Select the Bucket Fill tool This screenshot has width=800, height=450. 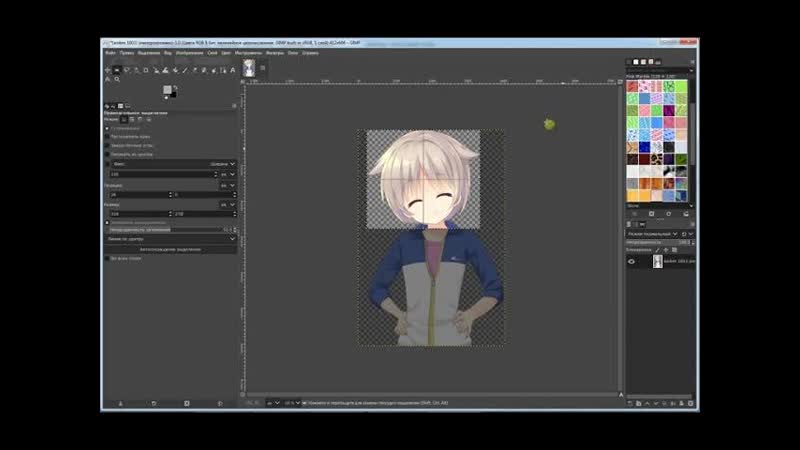[175, 70]
